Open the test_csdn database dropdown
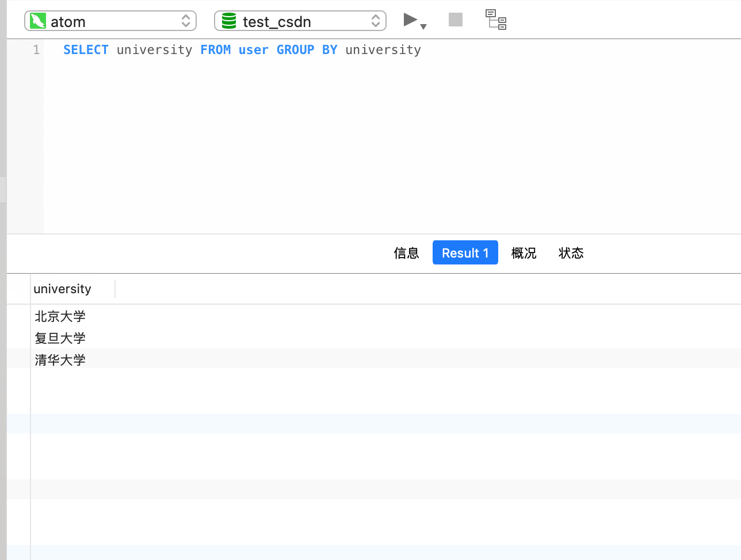Screen dimensions: 741x560 pos(300,21)
